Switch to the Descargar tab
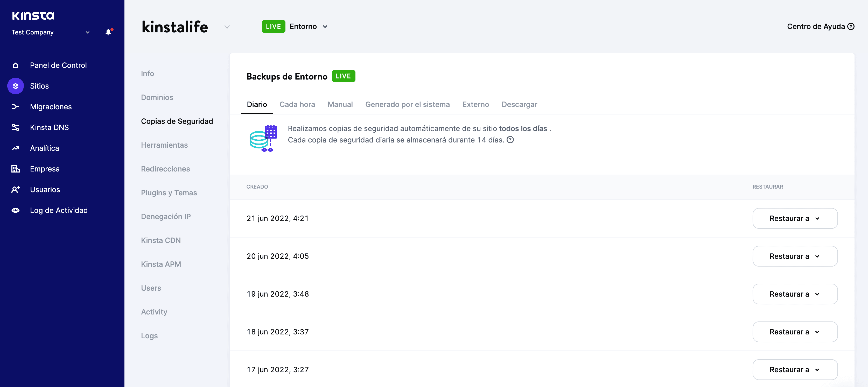Image resolution: width=868 pixels, height=387 pixels. coord(519,104)
